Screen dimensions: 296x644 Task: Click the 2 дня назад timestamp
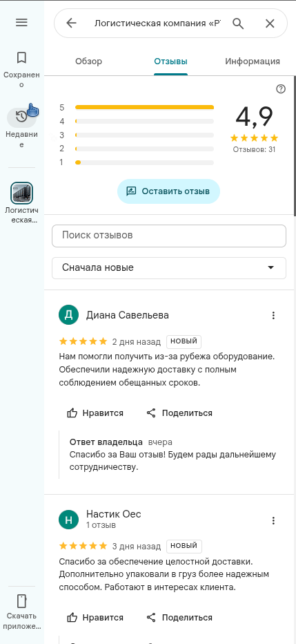[137, 342]
